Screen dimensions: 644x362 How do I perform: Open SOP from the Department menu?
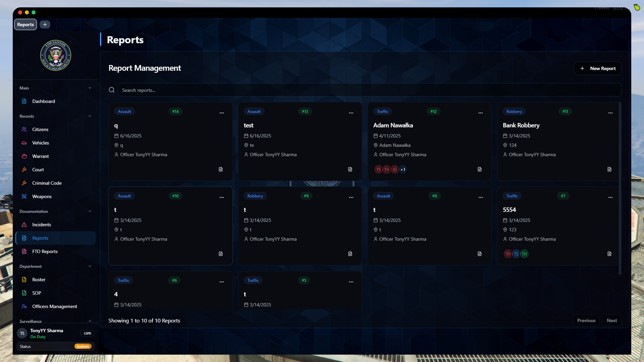tap(37, 293)
